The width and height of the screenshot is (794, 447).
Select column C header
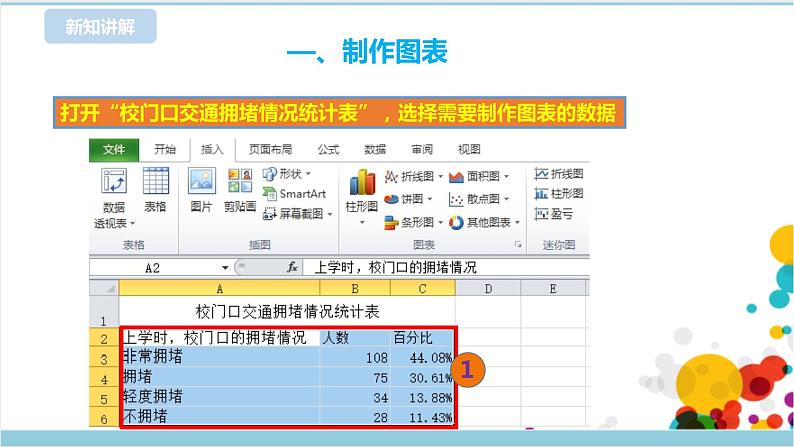tap(422, 289)
